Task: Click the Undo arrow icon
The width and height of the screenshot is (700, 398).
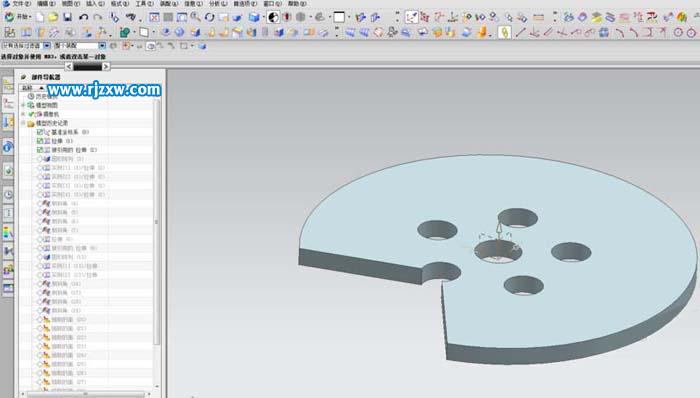Action: pos(83,17)
